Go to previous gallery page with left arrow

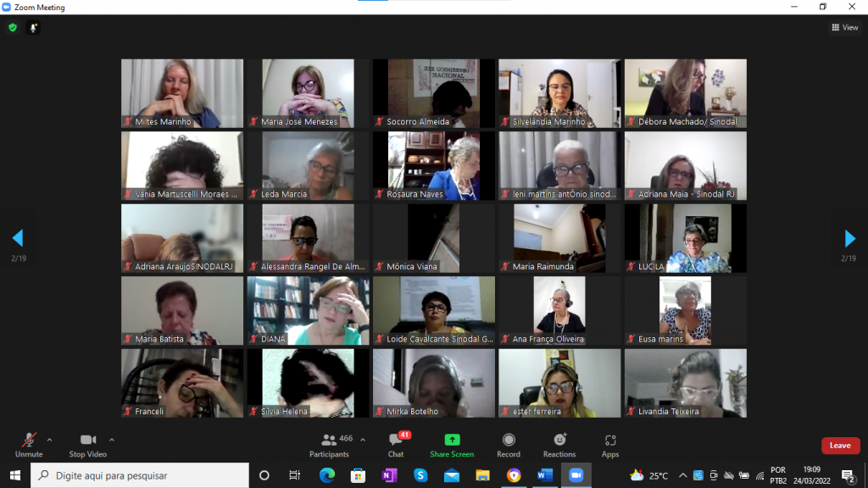pos(18,238)
